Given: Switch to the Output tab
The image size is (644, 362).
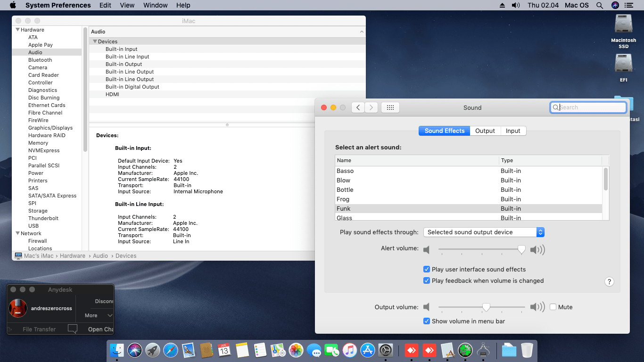Looking at the screenshot, I should tap(485, 131).
